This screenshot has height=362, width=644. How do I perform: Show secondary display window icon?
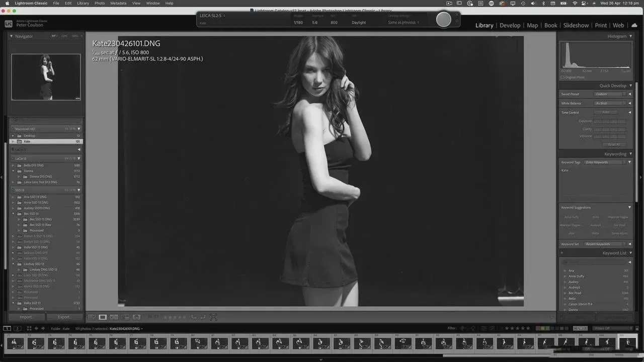17,328
